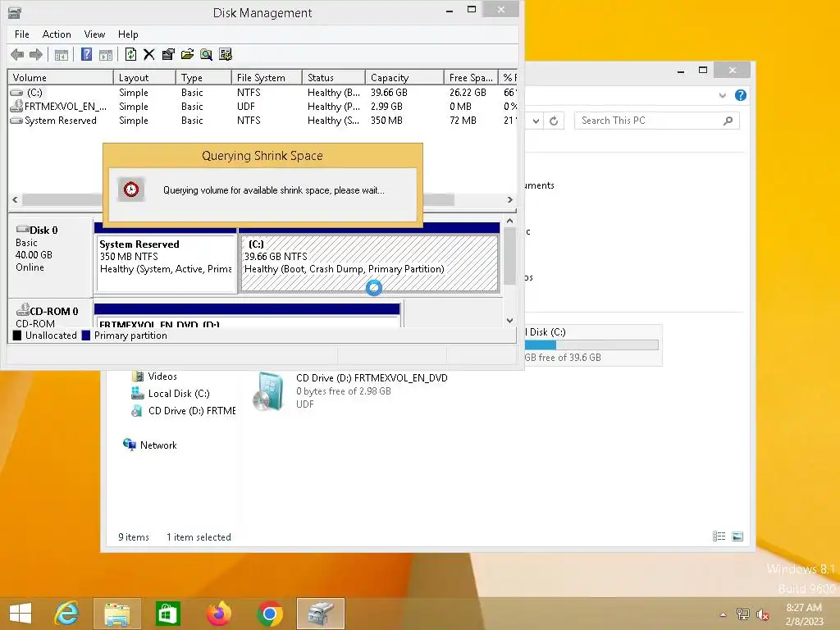The image size is (840, 630).
Task: Open Help via the blue question mark icon
Action: (x=86, y=54)
